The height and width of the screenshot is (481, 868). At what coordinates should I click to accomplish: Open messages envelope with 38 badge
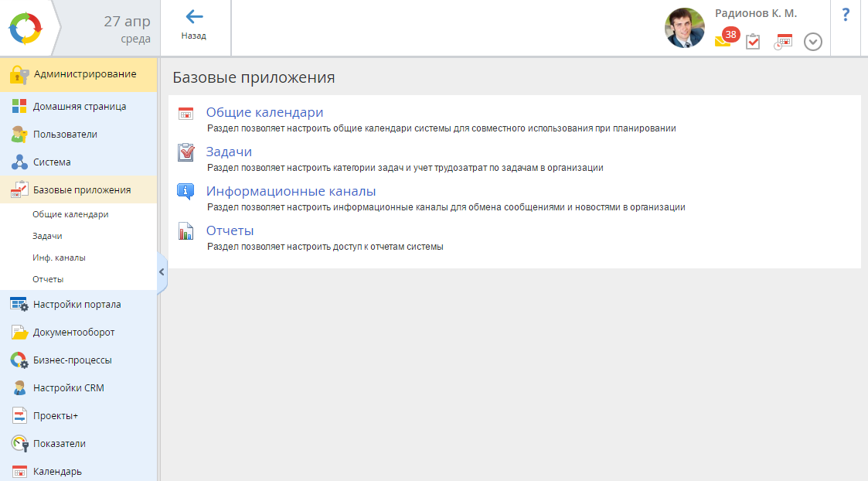(723, 40)
